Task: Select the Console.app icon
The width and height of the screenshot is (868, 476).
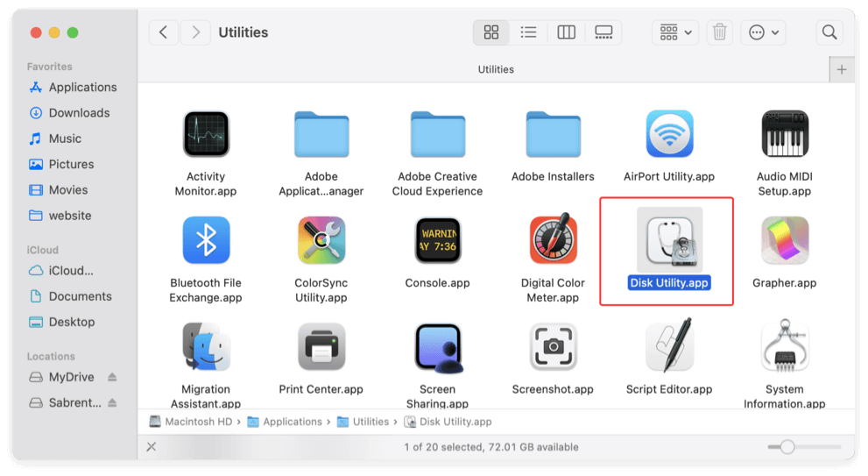Action: pos(437,240)
